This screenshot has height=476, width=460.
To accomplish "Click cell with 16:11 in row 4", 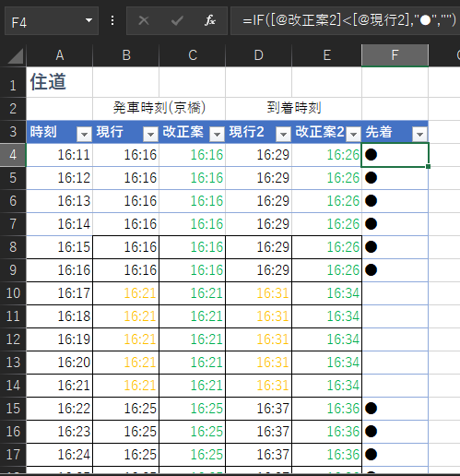I will (x=60, y=155).
